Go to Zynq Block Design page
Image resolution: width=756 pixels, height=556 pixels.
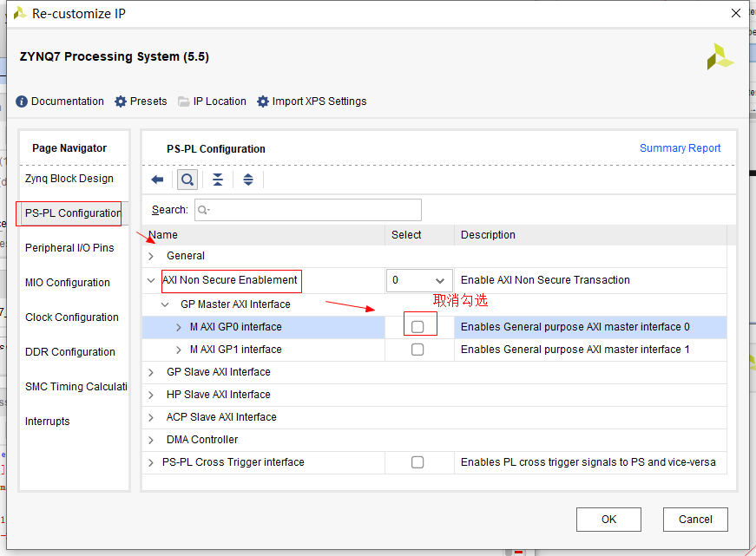[x=69, y=179]
